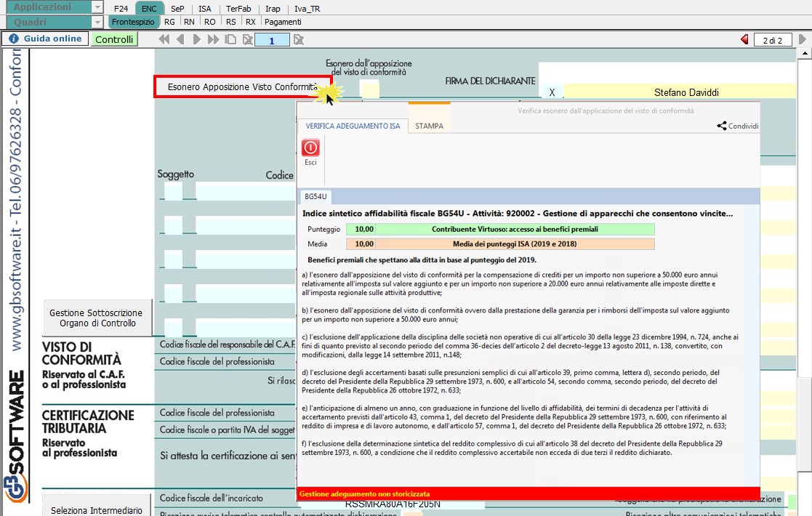This screenshot has height=516, width=812.
Task: Click the Esonero Apposizione Visto Conformità button
Action: click(x=243, y=86)
